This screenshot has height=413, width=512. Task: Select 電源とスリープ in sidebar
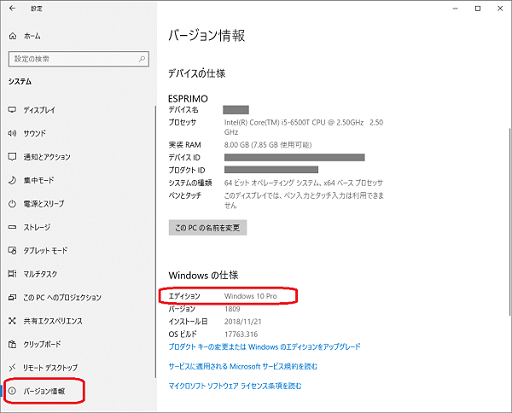tap(44, 203)
